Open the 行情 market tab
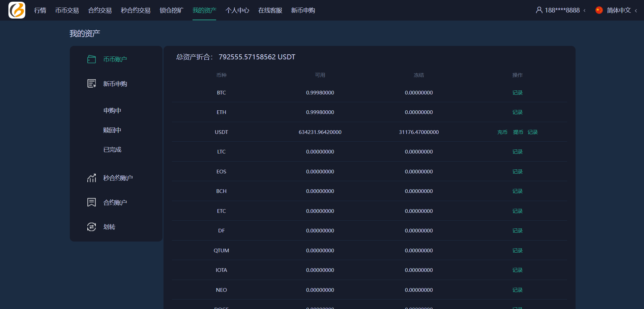 point(40,10)
